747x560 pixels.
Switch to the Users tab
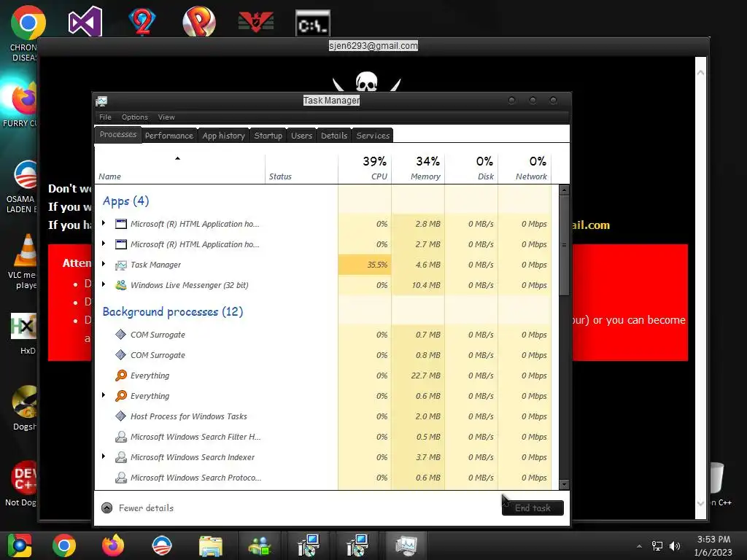coord(301,136)
